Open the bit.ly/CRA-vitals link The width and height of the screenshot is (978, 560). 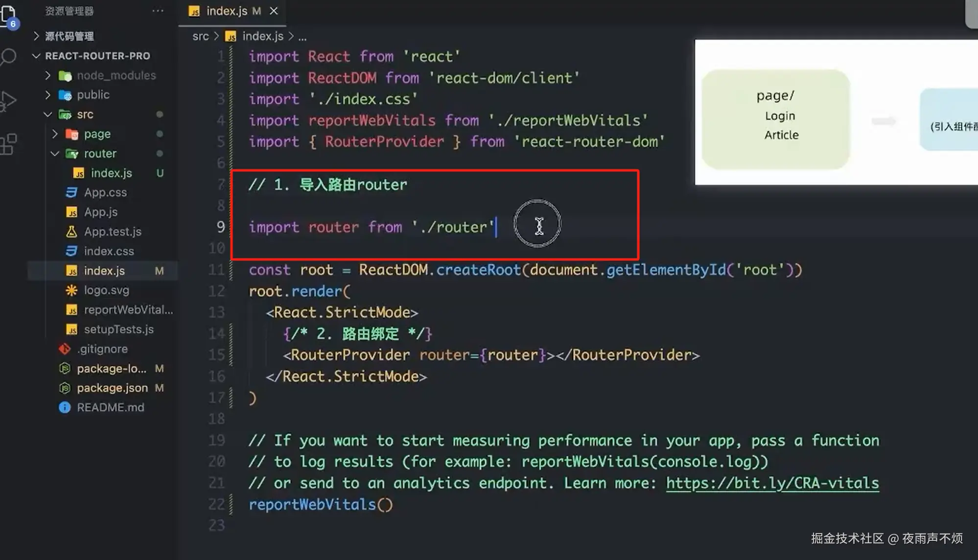pos(772,483)
